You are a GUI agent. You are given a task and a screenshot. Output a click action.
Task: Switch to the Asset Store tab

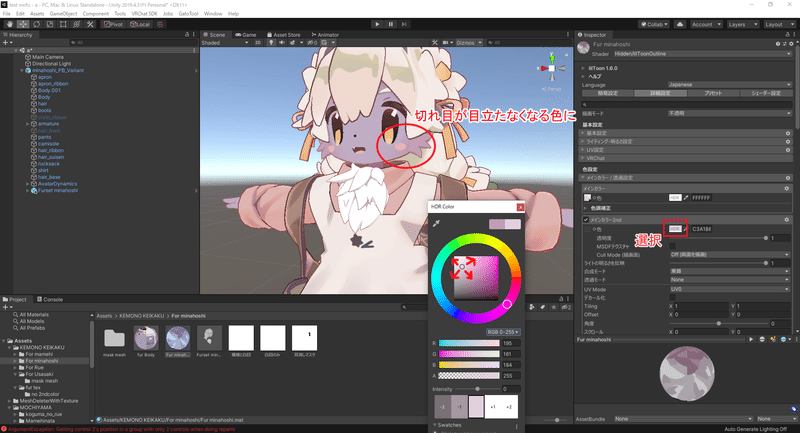click(x=284, y=35)
